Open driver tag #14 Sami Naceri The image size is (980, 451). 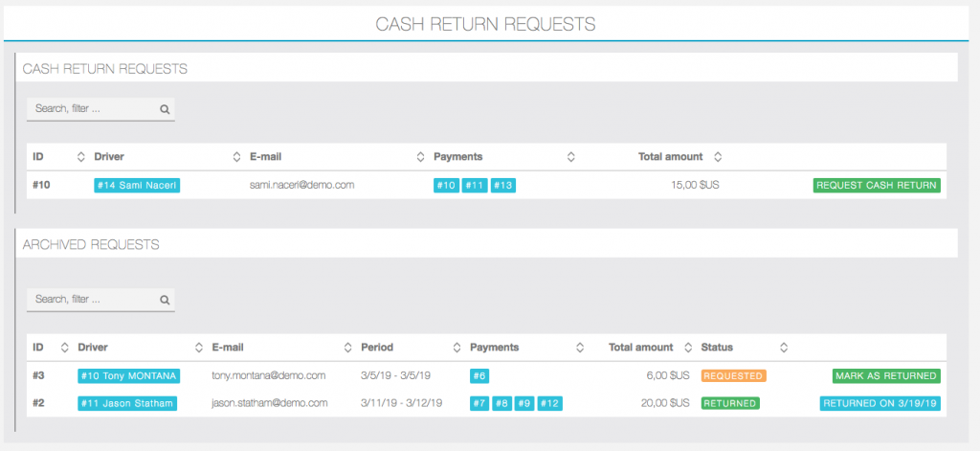(137, 186)
